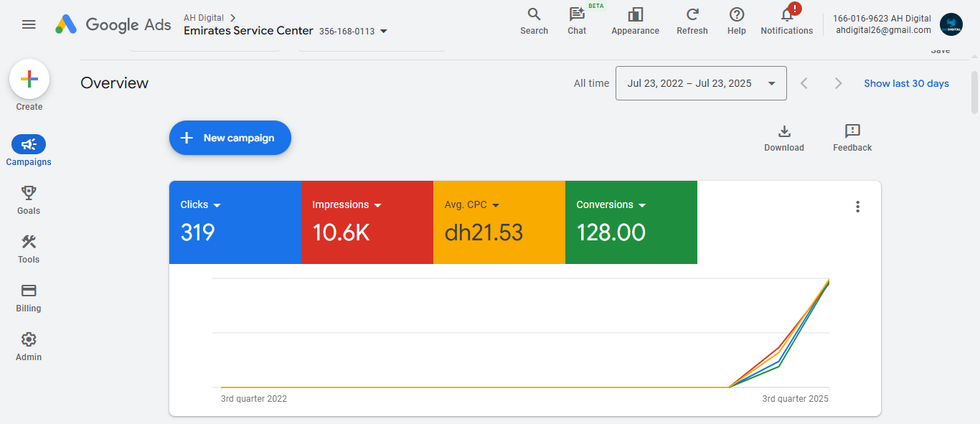This screenshot has width=980, height=424.
Task: Open the date range dropdown
Action: (x=701, y=83)
